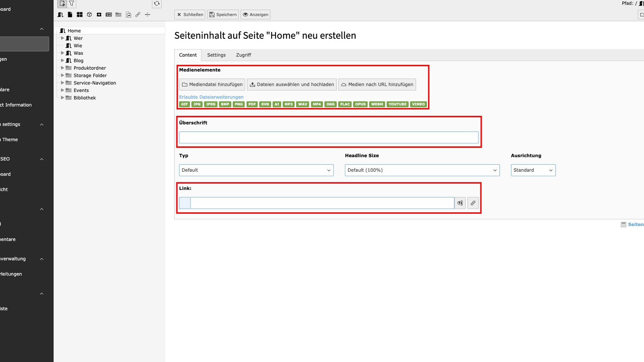The image size is (644, 362).
Task: Select the Bibliothek folder in tree
Action: (85, 98)
